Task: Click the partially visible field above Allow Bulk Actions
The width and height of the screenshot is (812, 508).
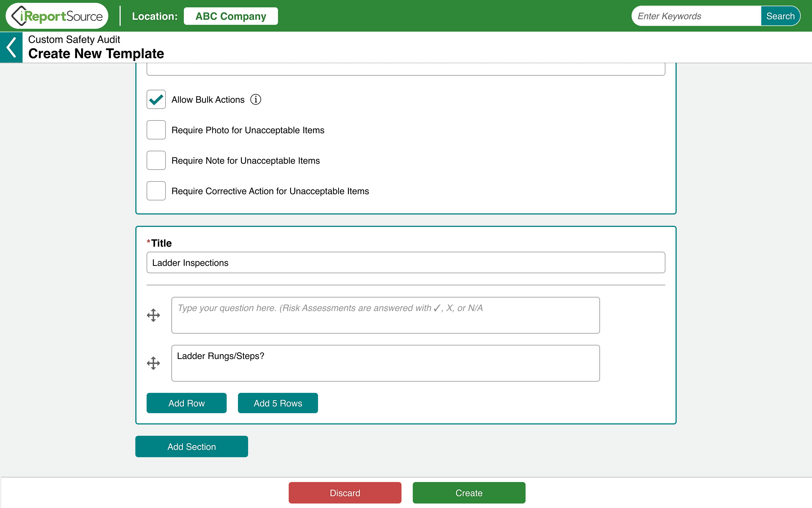Action: (x=406, y=69)
